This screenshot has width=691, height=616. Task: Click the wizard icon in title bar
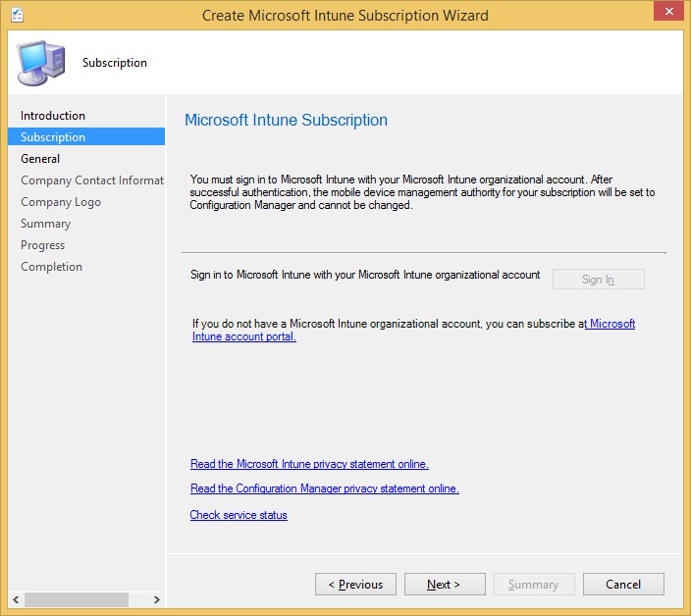pos(17,16)
